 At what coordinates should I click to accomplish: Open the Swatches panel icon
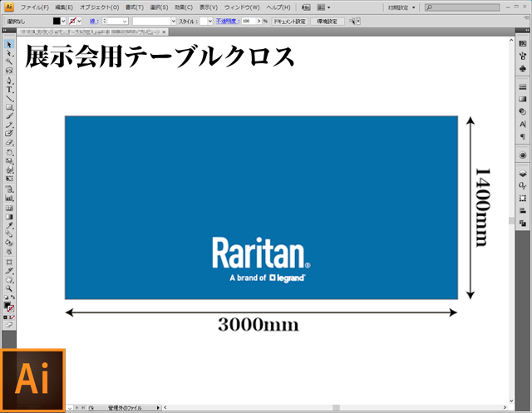[x=523, y=44]
